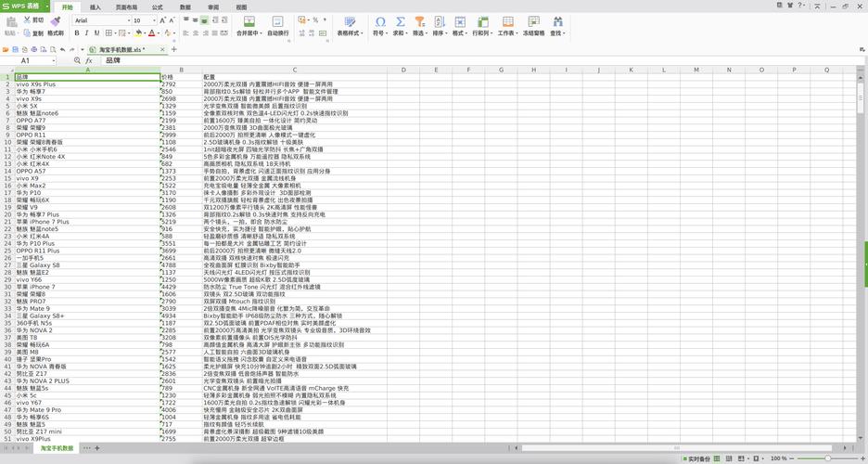Select the 淘宝手机数据 sheet tab
Viewport: 868px width, 464px height.
pos(57,448)
